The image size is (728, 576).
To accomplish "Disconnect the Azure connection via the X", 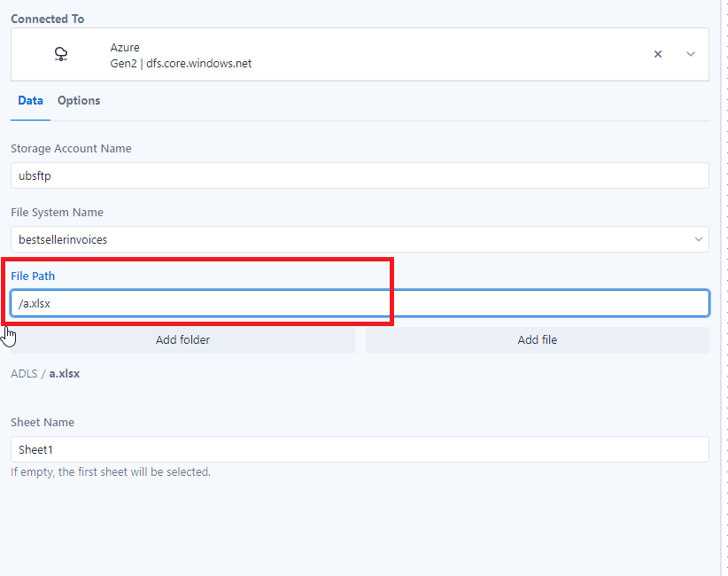I will 658,54.
